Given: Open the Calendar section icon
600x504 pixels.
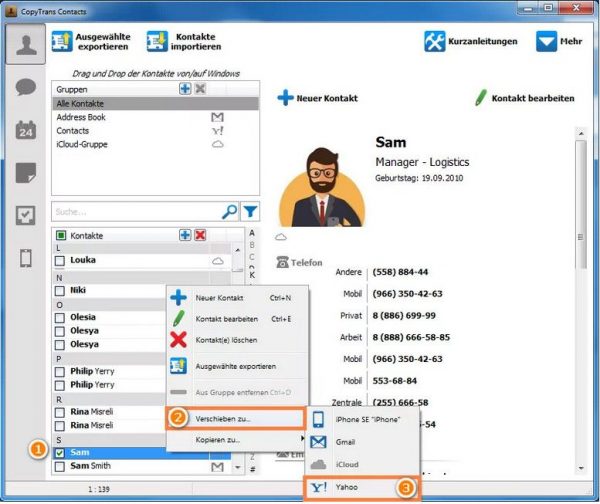Looking at the screenshot, I should (26, 130).
